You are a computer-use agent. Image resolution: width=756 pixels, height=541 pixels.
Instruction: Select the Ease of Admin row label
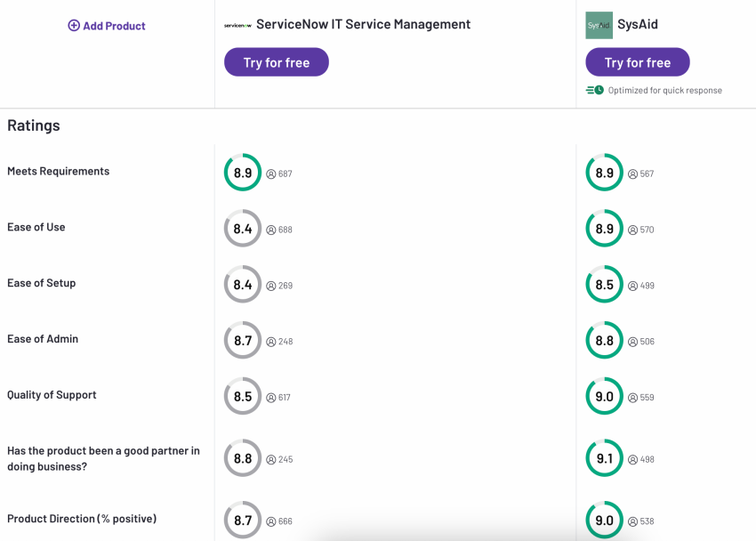(x=43, y=339)
